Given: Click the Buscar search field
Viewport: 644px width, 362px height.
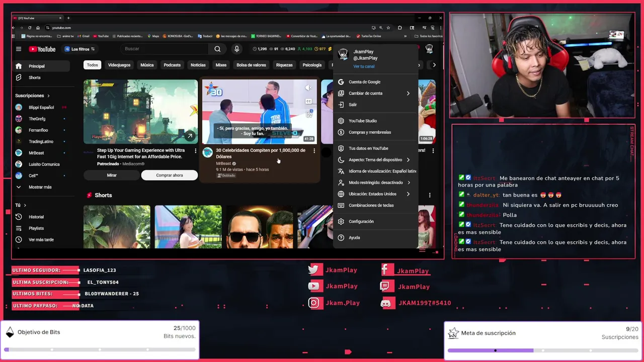Looking at the screenshot, I should tap(165, 49).
